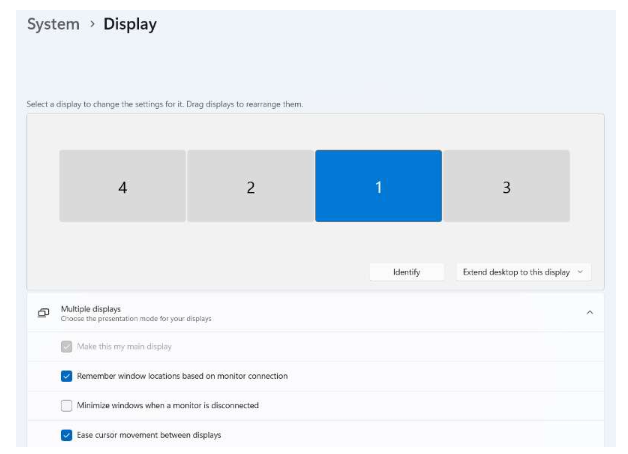Click the 'Multiple displays' section title
Screen dimensions: 628x454
[90, 309]
